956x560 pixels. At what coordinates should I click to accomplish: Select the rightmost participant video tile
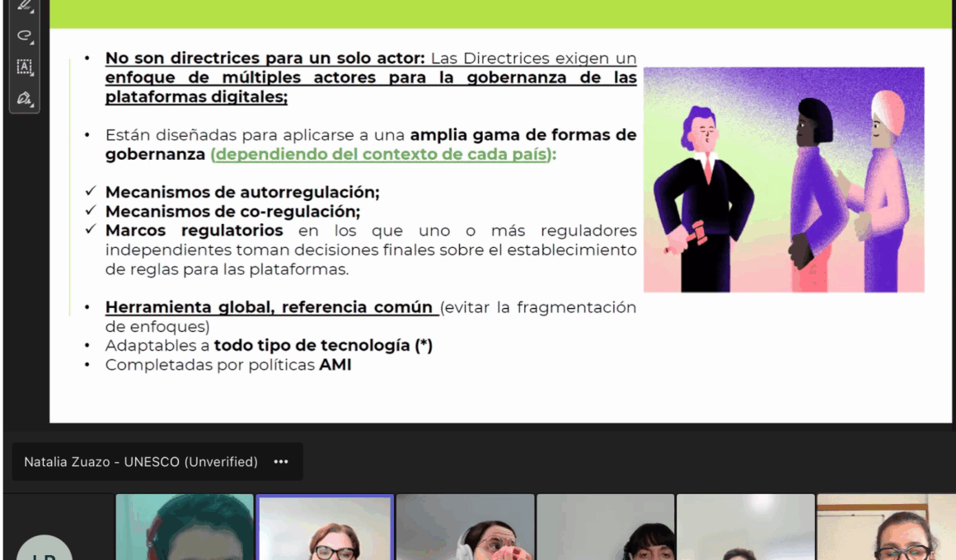coord(887,527)
